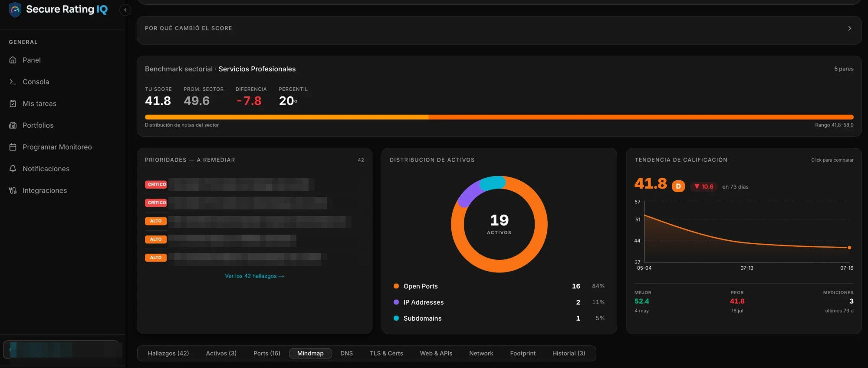Click the purple IP Addresses legend dot
868x368 pixels.
point(396,302)
